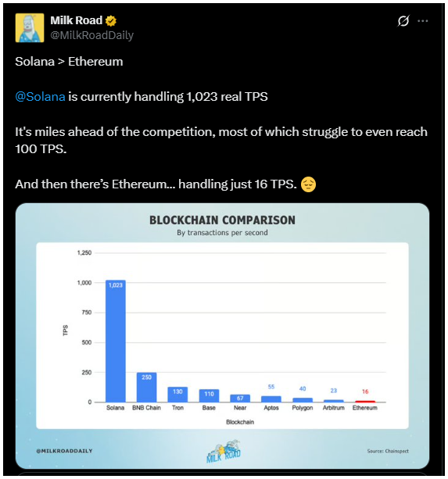Image resolution: width=448 pixels, height=479 pixels.
Task: Click the Milk Road display name
Action: click(x=77, y=20)
